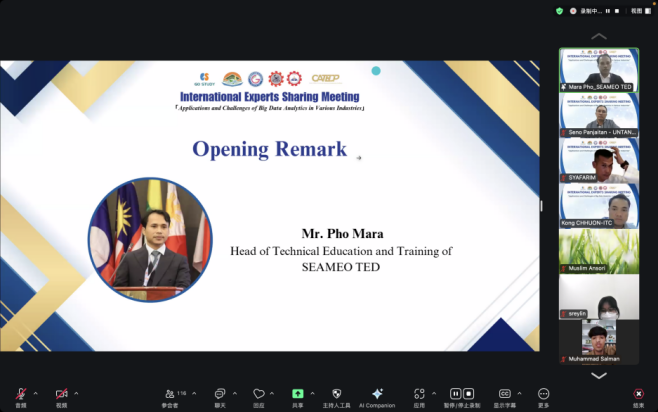Expand audio options arrow next to microphone
658x412 pixels.
click(x=35, y=393)
